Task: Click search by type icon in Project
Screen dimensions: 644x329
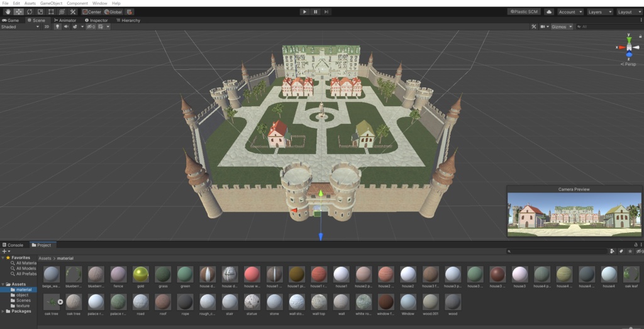Action: pos(613,251)
